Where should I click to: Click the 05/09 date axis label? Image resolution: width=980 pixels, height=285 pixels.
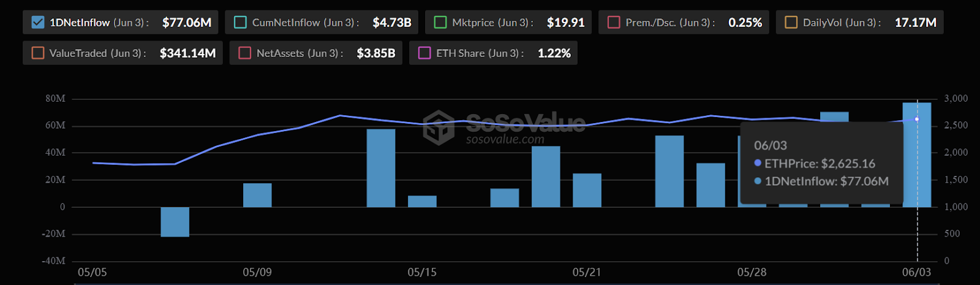[257, 272]
